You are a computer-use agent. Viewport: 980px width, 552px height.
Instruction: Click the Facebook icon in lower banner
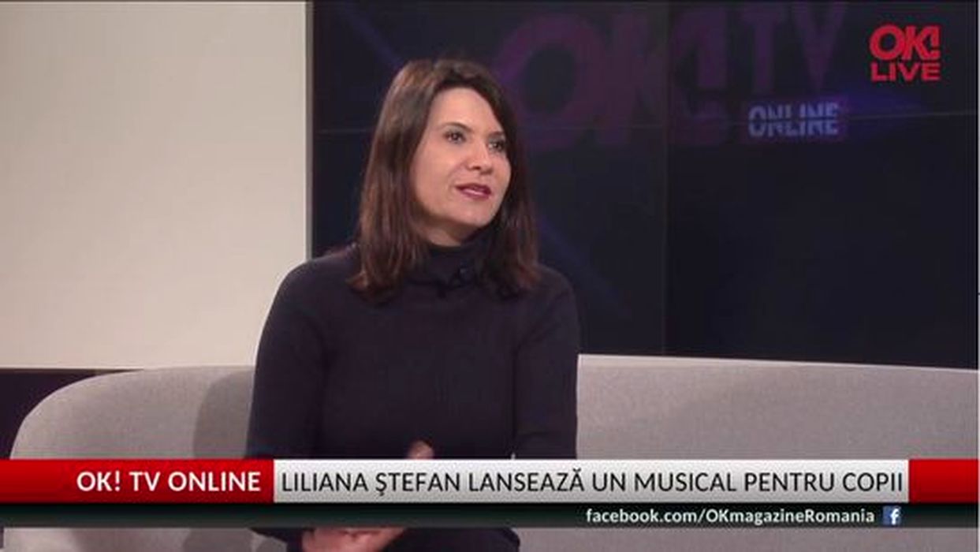892,517
